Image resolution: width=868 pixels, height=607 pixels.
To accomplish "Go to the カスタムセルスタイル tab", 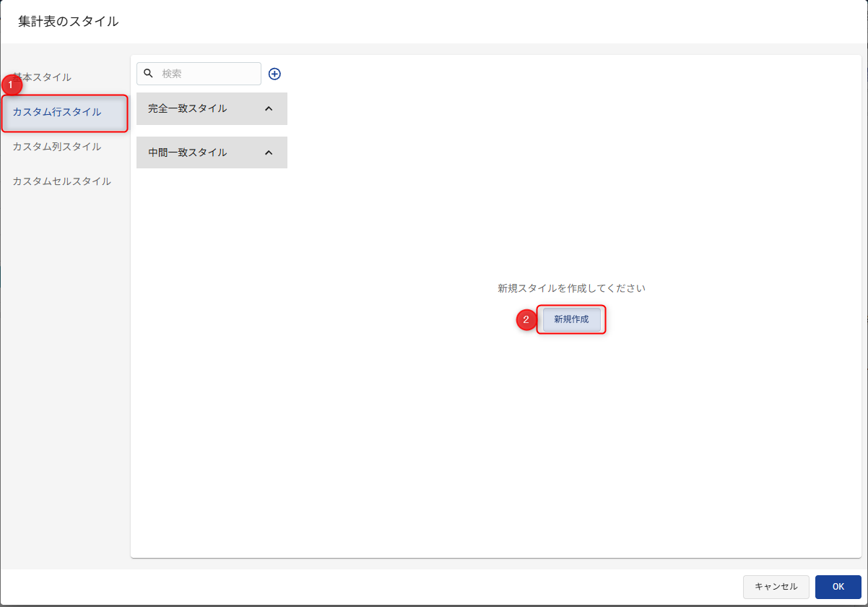I will pyautogui.click(x=62, y=181).
